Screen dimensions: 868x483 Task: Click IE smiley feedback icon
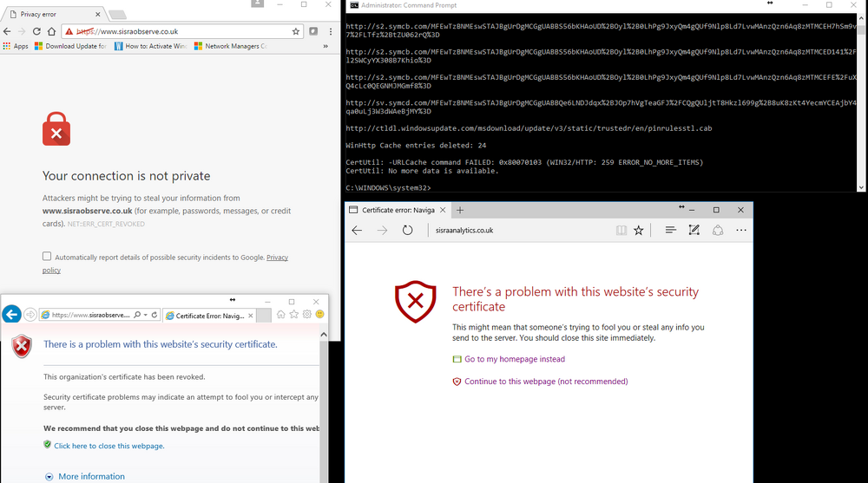tap(320, 314)
